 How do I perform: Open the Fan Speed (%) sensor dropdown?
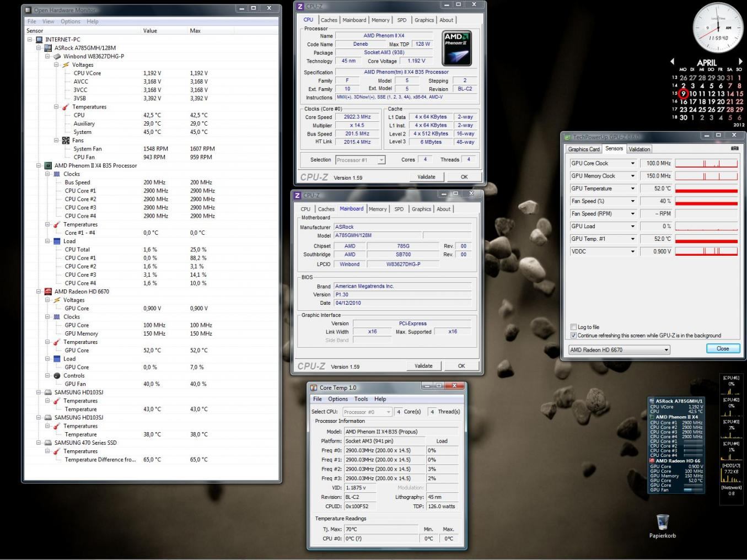pos(632,201)
